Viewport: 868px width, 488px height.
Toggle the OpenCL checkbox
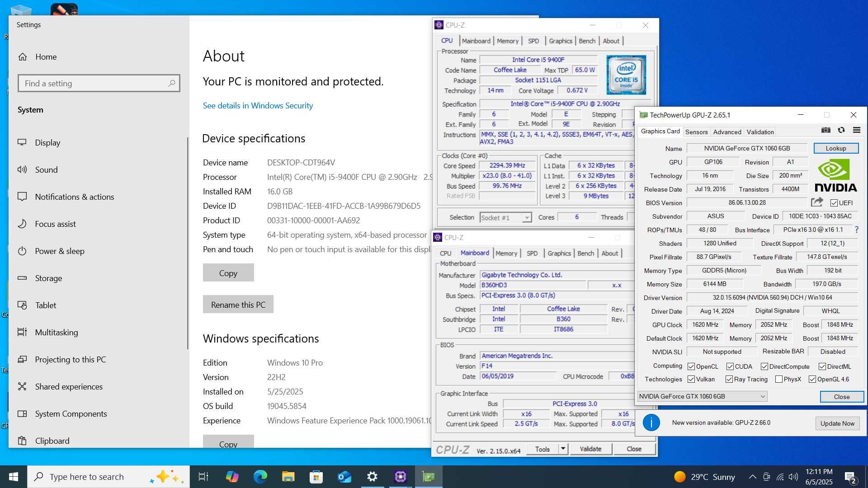tap(691, 366)
